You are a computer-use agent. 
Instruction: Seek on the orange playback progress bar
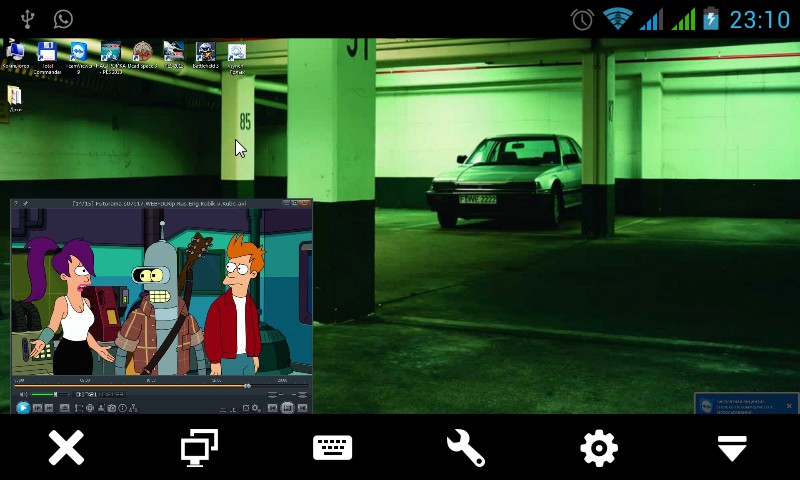click(x=161, y=386)
